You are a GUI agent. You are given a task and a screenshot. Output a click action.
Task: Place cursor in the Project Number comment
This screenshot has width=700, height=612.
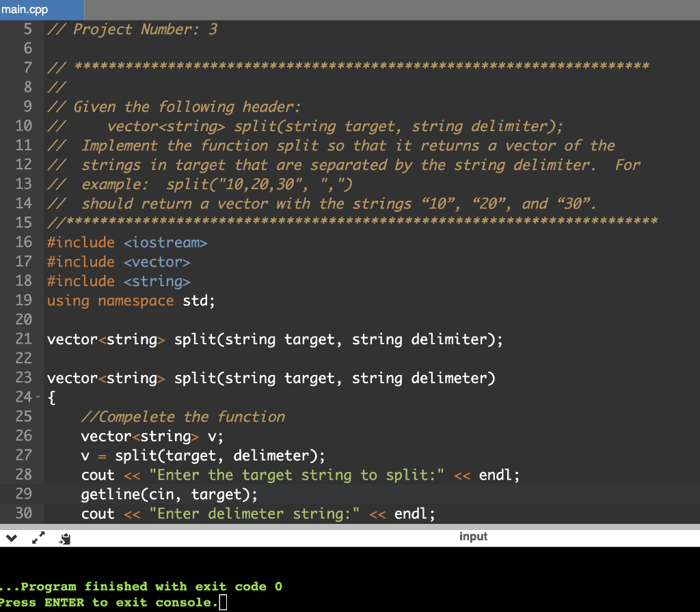130,29
